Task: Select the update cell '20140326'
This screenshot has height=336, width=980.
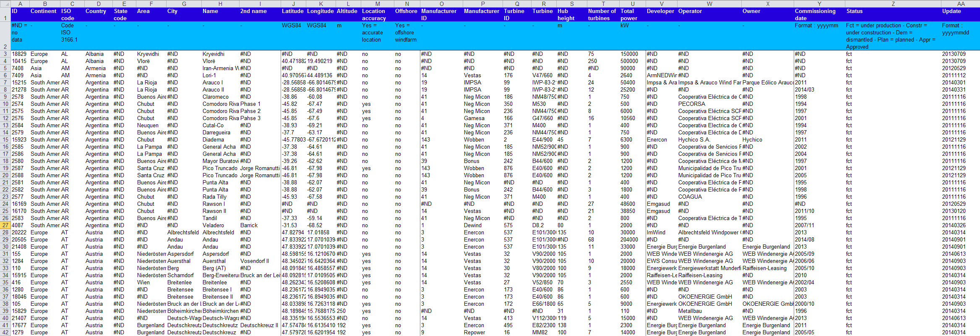Action: tap(961, 225)
